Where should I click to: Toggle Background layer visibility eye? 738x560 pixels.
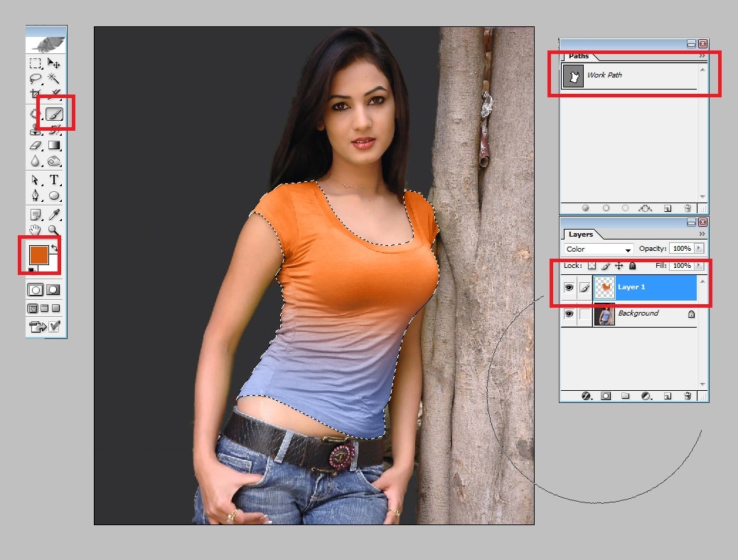point(569,313)
